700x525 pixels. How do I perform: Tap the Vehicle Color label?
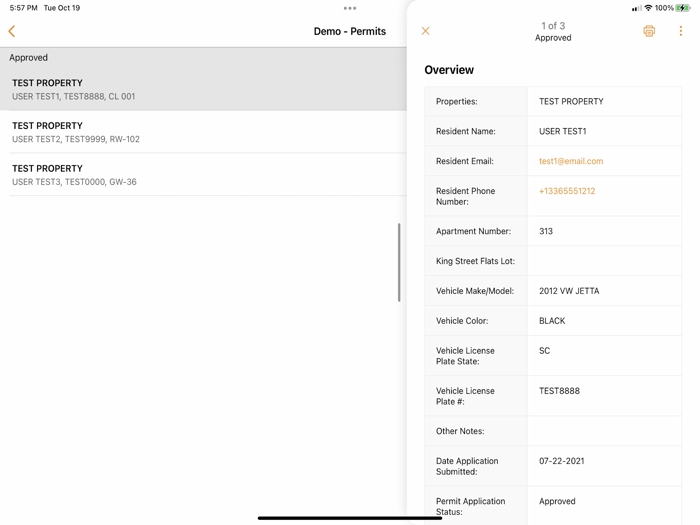coord(462,321)
